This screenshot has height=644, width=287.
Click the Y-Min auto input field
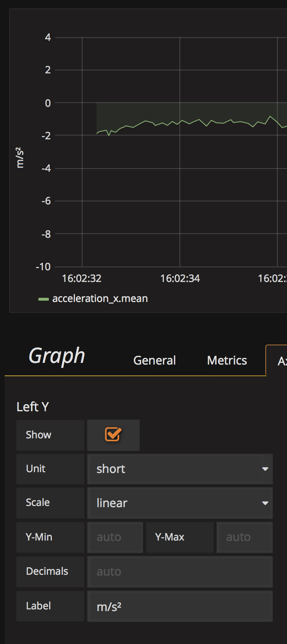click(x=115, y=537)
